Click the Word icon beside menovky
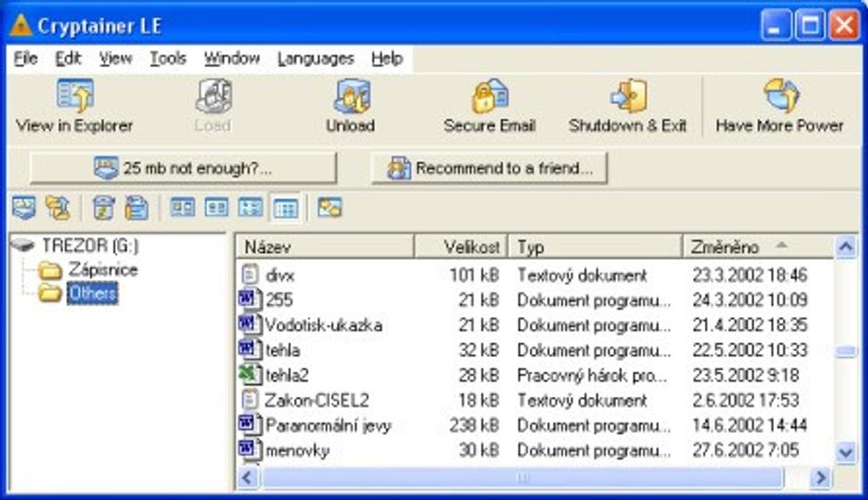Viewport: 868px width, 500px height. [249, 450]
